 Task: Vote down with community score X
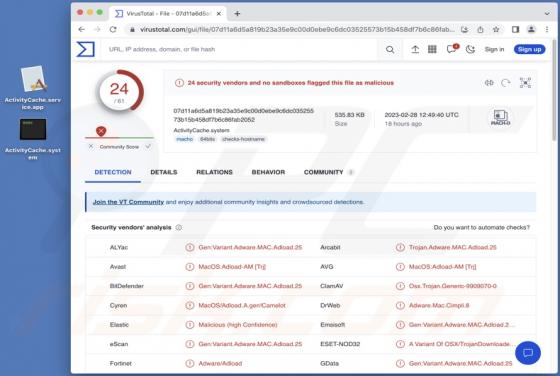pyautogui.click(x=91, y=146)
